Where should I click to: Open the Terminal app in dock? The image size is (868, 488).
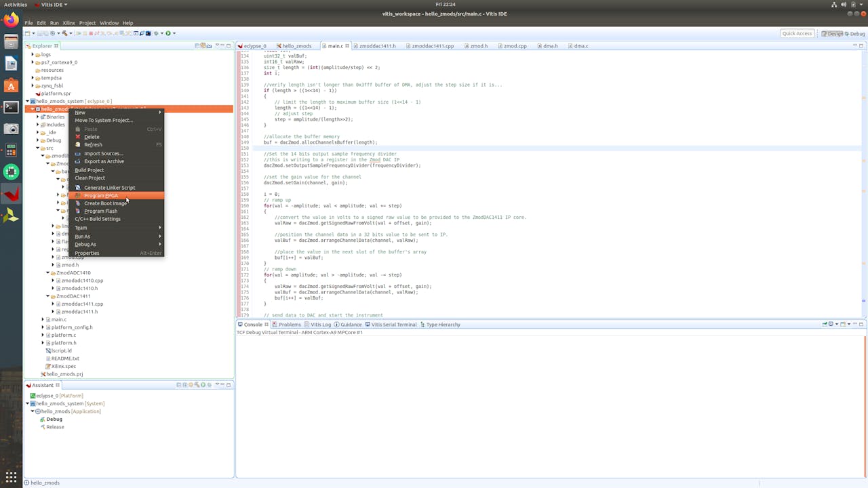[x=11, y=106]
